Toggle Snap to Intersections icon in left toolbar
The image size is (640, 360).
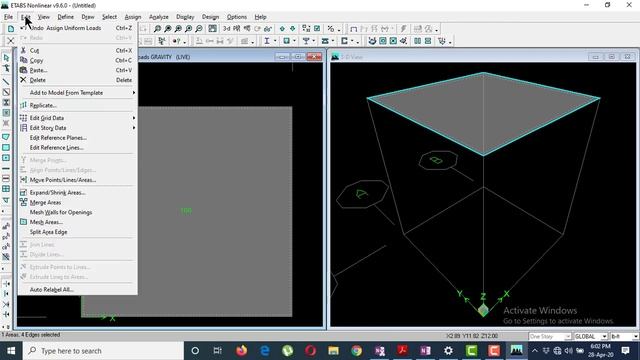pos(6,304)
